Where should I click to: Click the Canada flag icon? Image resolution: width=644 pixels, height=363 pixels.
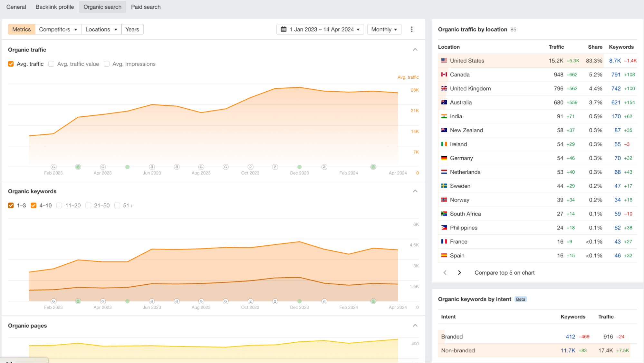(x=444, y=74)
